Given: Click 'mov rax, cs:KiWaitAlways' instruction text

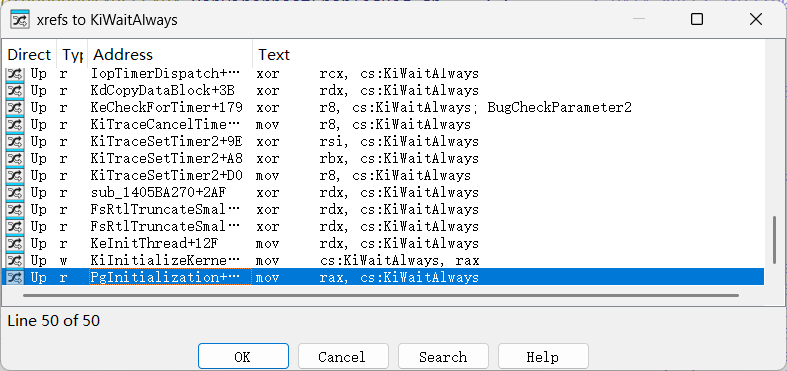Looking at the screenshot, I should pyautogui.click(x=367, y=278).
